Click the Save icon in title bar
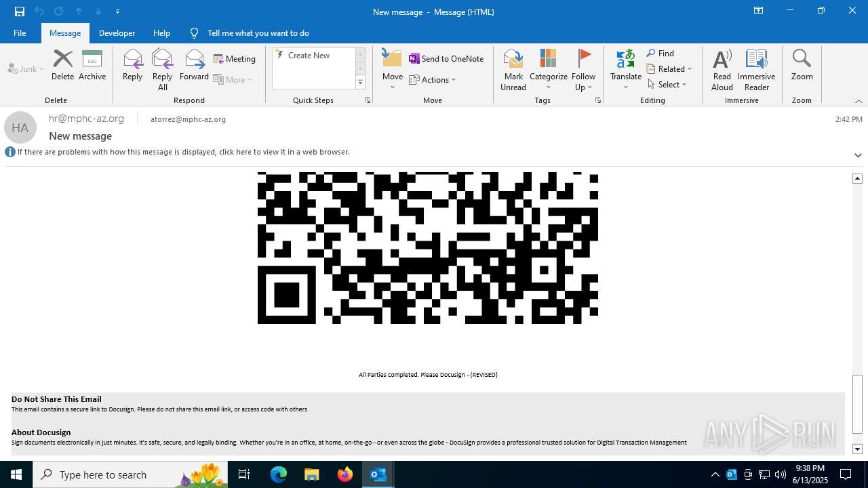 20,12
